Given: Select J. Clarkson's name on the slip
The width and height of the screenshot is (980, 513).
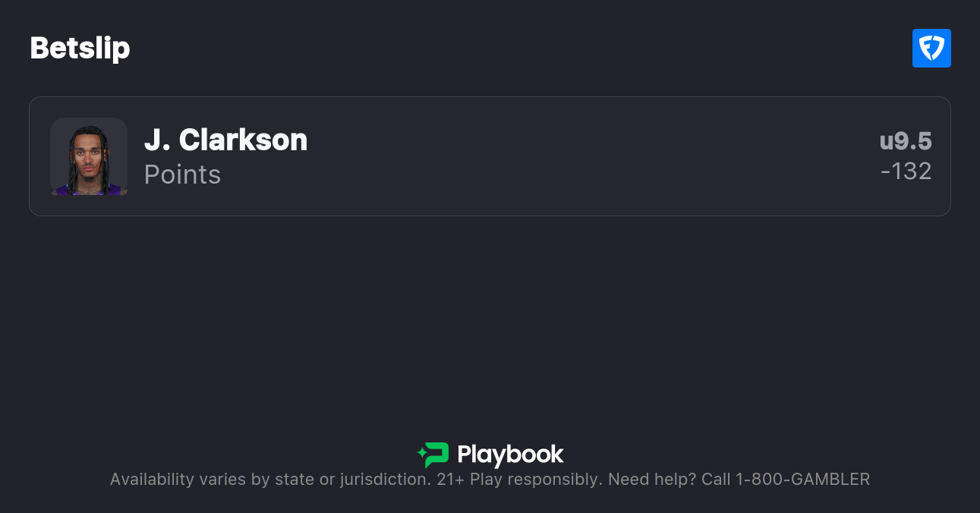Looking at the screenshot, I should pos(225,140).
